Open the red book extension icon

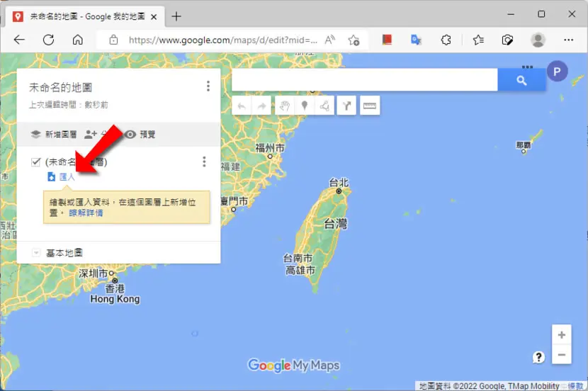pos(387,40)
